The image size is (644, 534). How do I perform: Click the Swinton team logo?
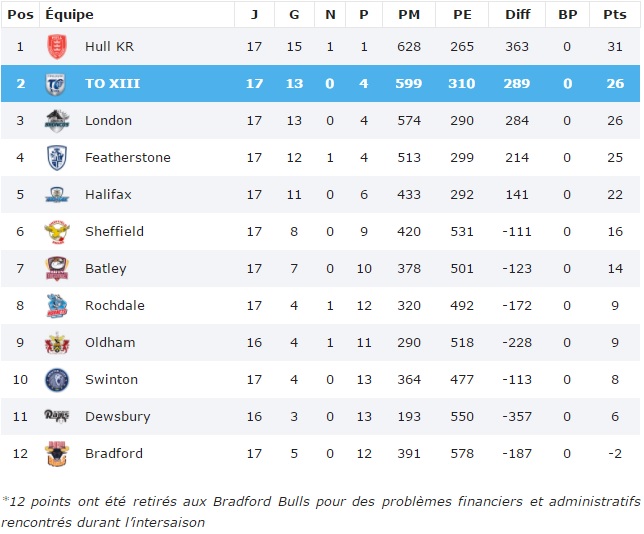click(57, 380)
